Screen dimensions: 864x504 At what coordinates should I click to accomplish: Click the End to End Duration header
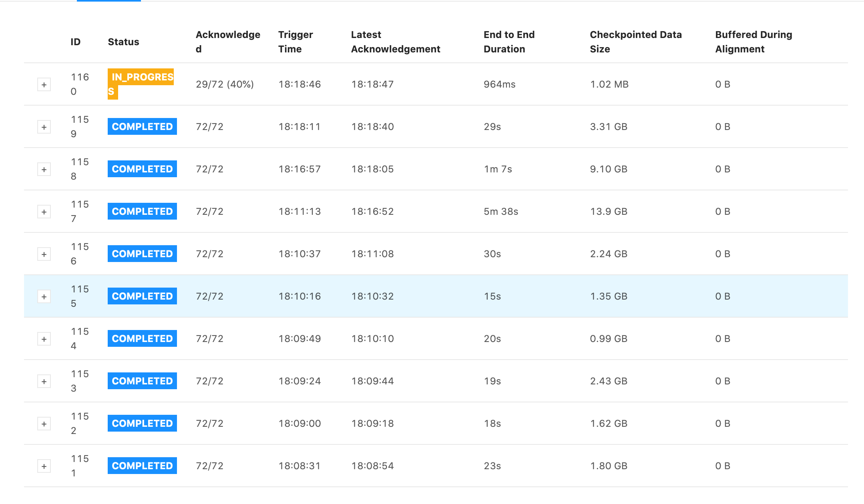pyautogui.click(x=509, y=42)
